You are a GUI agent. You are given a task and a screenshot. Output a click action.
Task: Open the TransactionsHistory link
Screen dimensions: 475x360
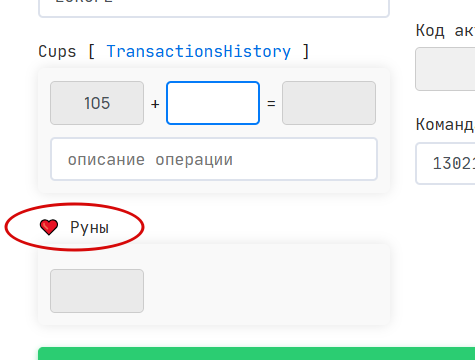(x=198, y=52)
